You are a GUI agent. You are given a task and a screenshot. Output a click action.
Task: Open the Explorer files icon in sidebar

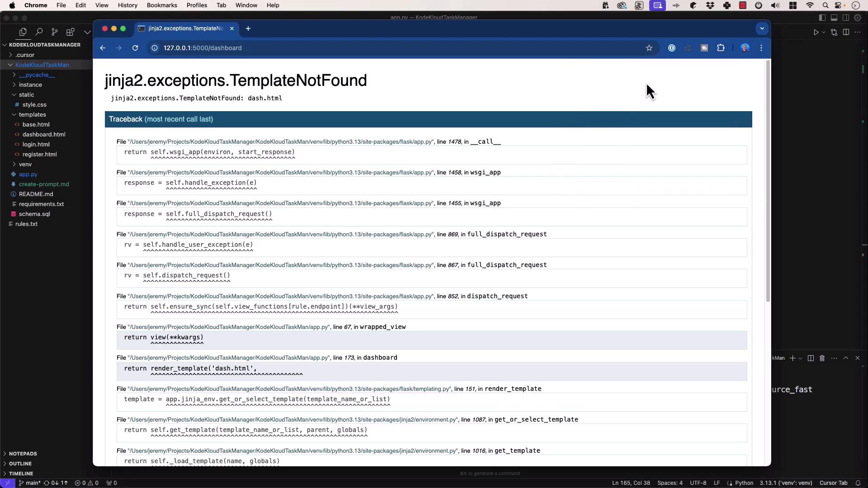tap(23, 32)
